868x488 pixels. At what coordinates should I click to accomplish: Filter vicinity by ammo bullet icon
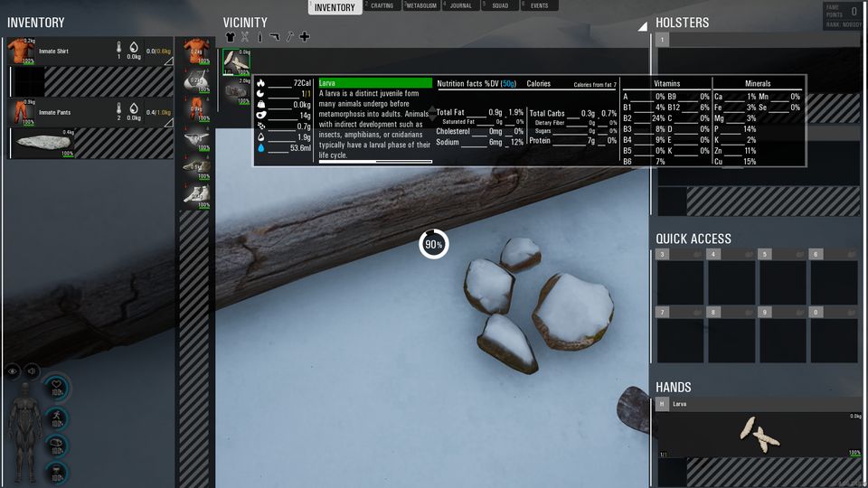click(259, 37)
